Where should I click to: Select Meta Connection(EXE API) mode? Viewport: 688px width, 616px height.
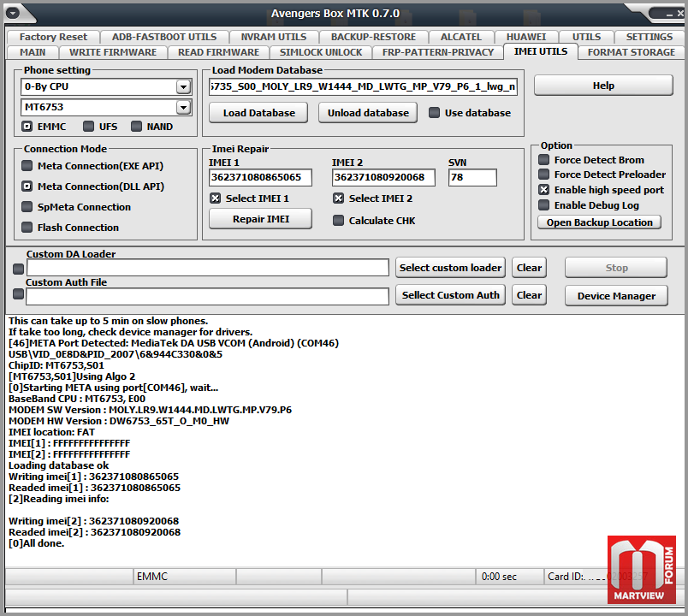[28, 166]
